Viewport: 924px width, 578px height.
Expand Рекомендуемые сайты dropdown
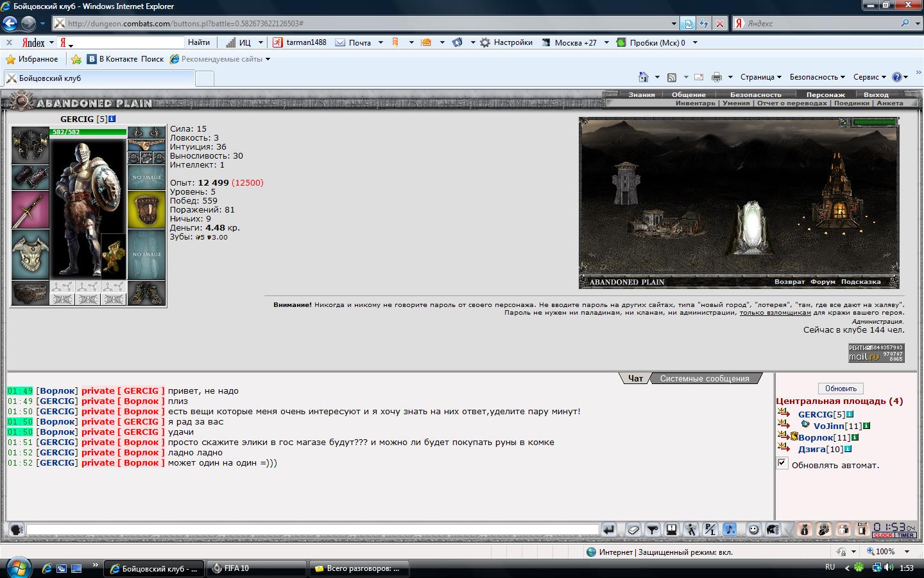coord(268,59)
